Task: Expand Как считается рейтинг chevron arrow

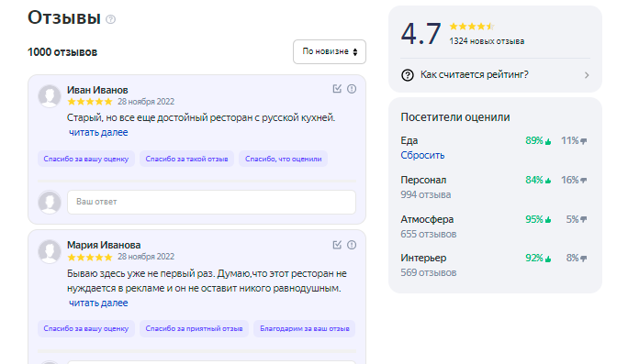Action: click(587, 75)
